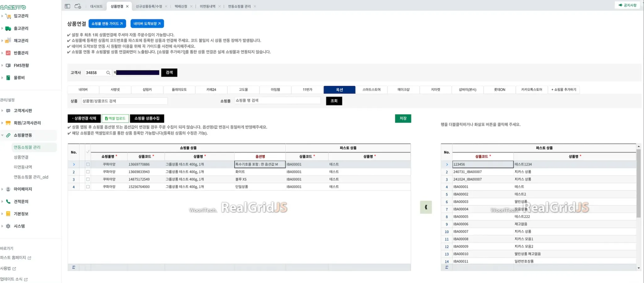Click the 재고관리 boxes icon
Viewport: 644px width, 283px height.
(x=8, y=41)
